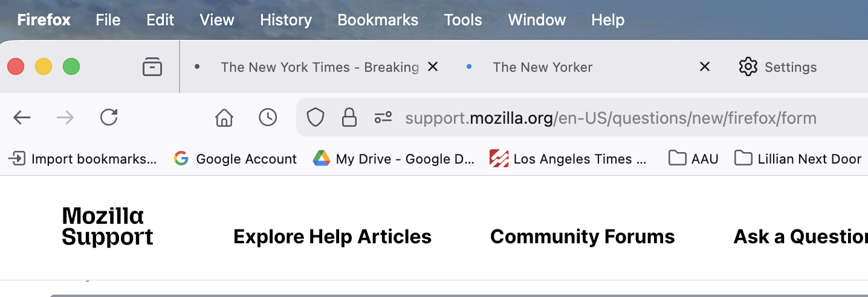
Task: Expand the Lillian Next Door bookmarks folder
Action: pyautogui.click(x=798, y=159)
